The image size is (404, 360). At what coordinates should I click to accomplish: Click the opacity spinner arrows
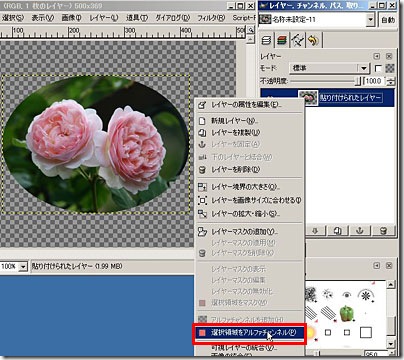point(391,81)
